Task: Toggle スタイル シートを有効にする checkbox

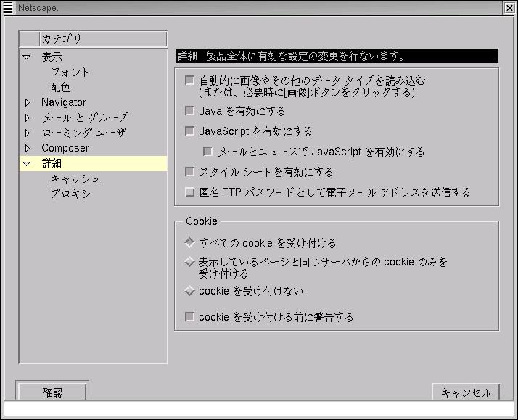Action: point(189,172)
